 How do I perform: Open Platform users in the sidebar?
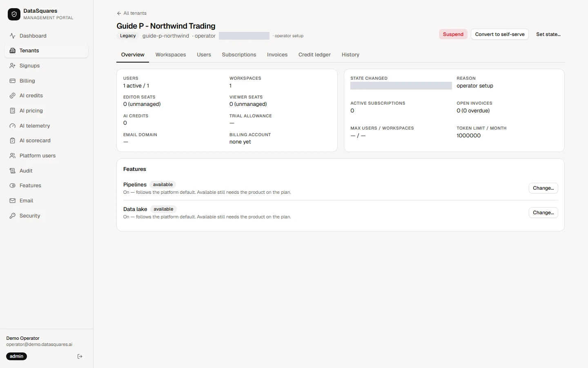click(x=47, y=156)
